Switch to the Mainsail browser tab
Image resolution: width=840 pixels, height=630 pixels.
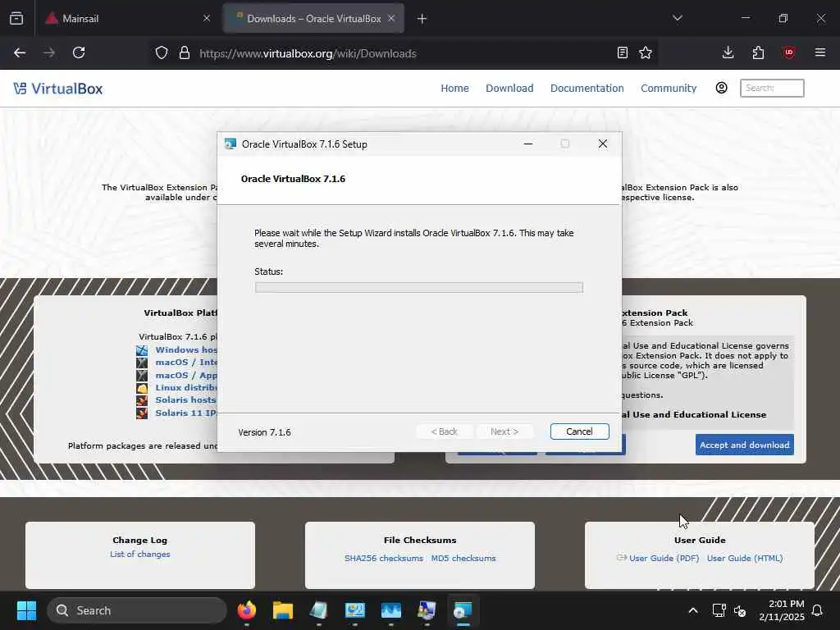(x=126, y=18)
